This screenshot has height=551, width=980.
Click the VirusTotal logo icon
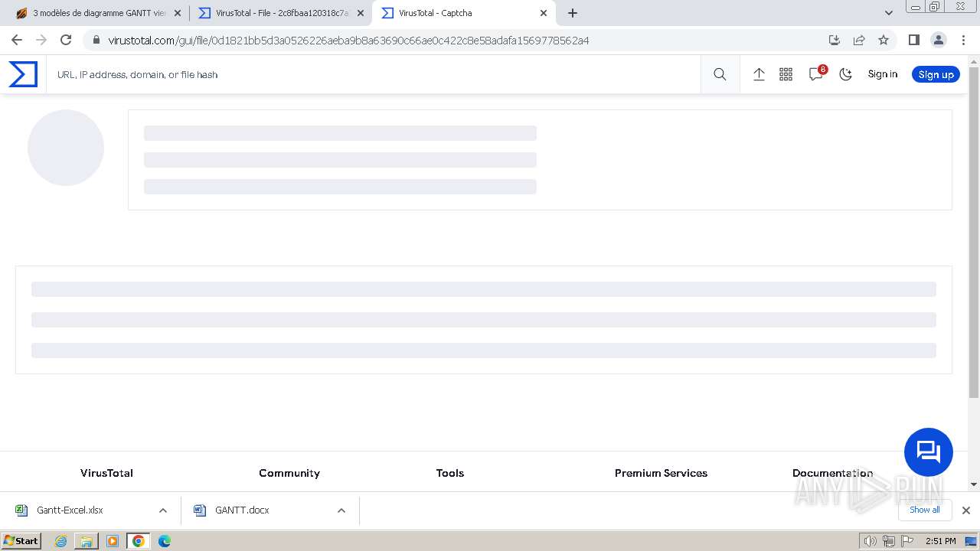coord(23,74)
